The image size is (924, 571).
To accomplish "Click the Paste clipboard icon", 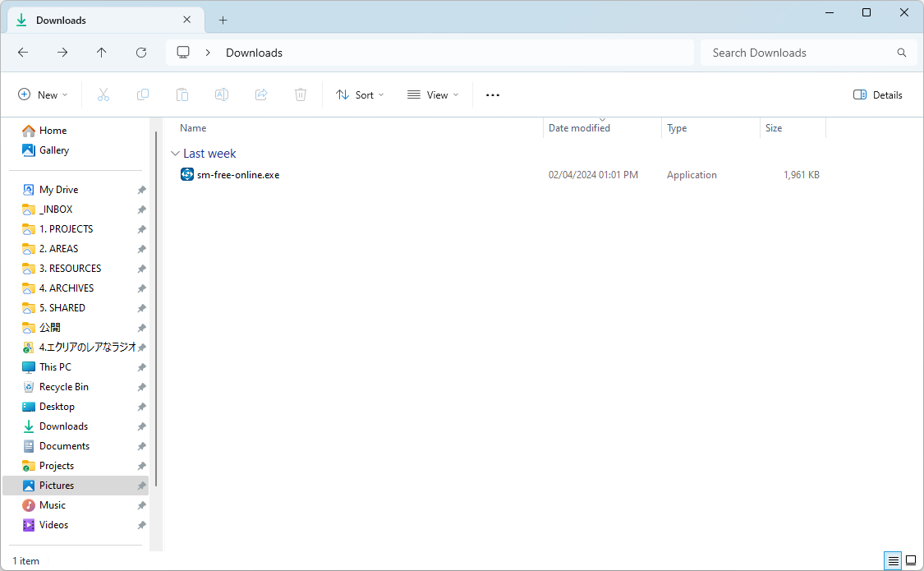I will tap(182, 95).
